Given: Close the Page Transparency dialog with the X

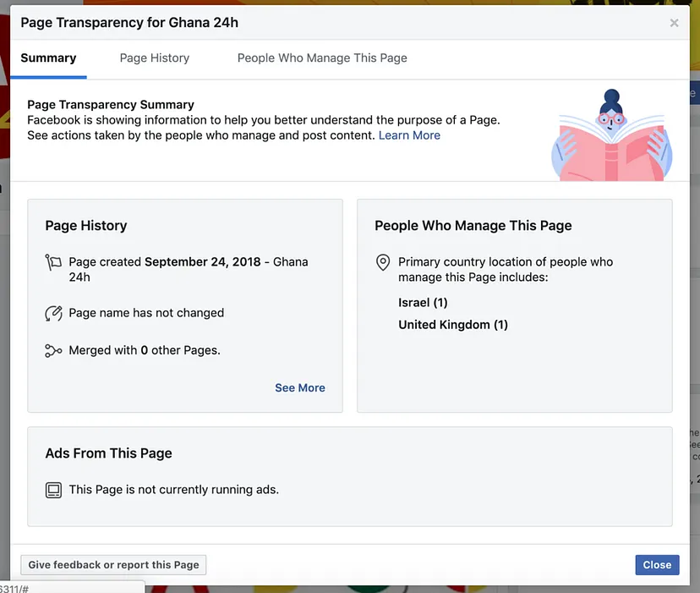Looking at the screenshot, I should click(x=674, y=23).
